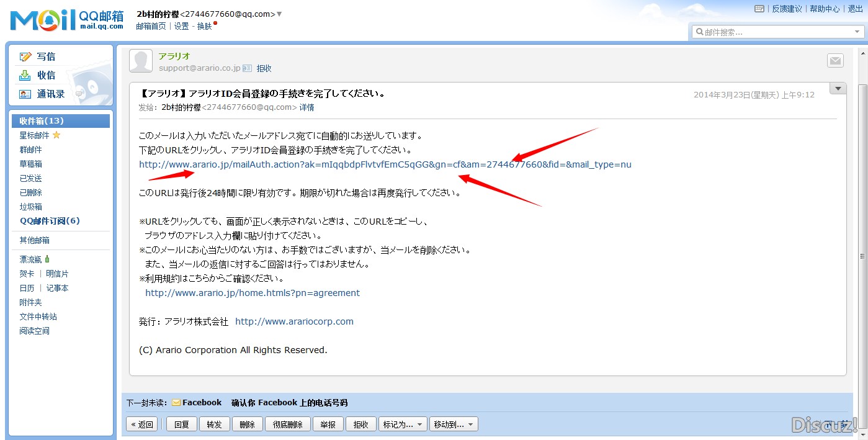
Task: Click the contact card icon beside sender address
Action: point(247,68)
